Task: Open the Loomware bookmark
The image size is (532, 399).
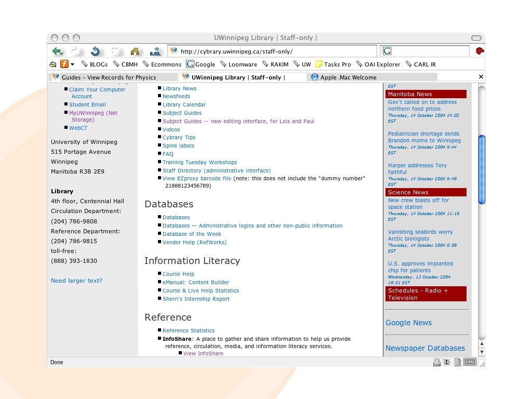Action: (x=238, y=64)
